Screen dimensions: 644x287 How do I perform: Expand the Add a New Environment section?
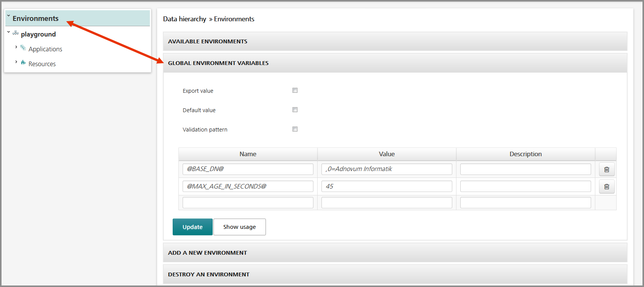point(395,253)
